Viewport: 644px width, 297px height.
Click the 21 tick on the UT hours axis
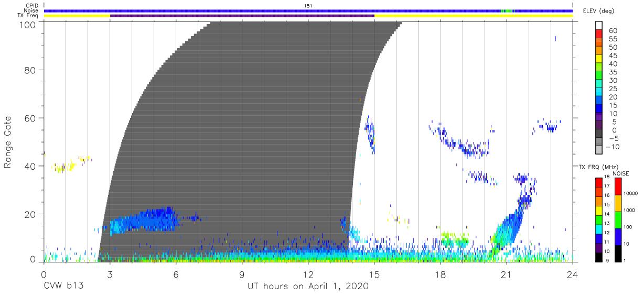(x=507, y=274)
